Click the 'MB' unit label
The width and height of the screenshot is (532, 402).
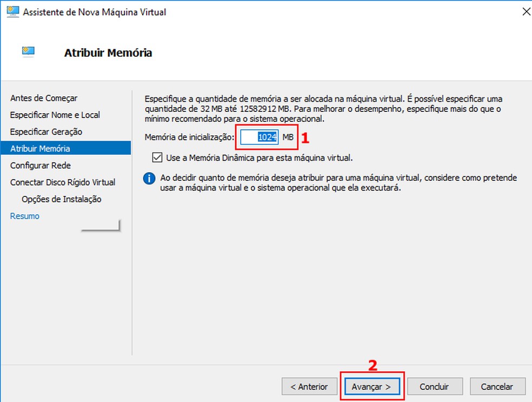(x=288, y=137)
